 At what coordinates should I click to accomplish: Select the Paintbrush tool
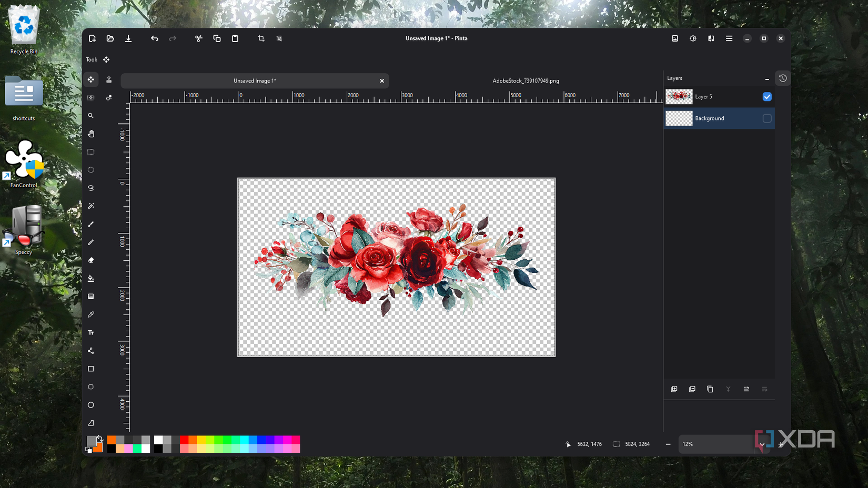coord(91,224)
